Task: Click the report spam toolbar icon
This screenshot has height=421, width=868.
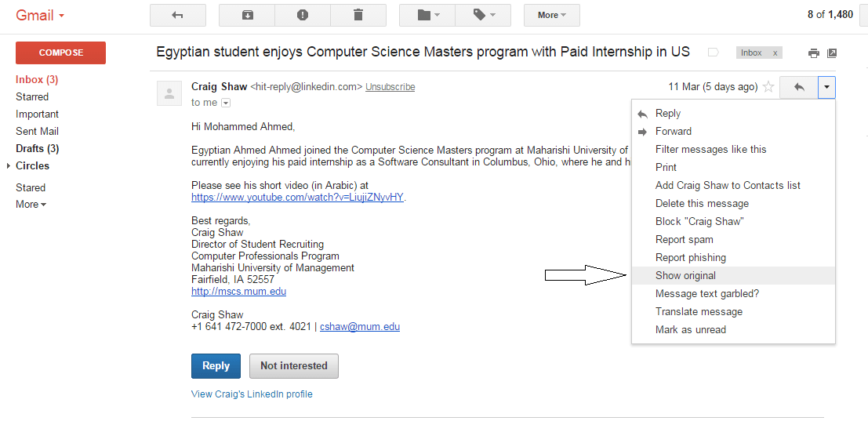Action: [303, 15]
